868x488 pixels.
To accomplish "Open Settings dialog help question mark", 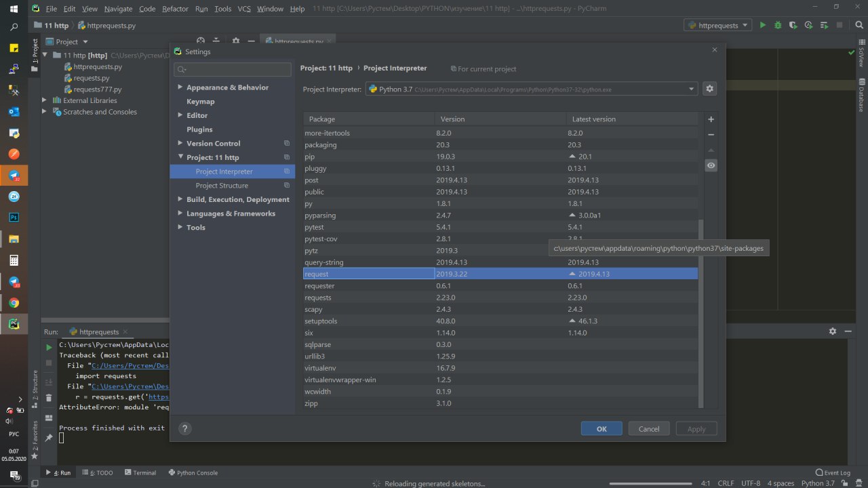I will point(184,428).
